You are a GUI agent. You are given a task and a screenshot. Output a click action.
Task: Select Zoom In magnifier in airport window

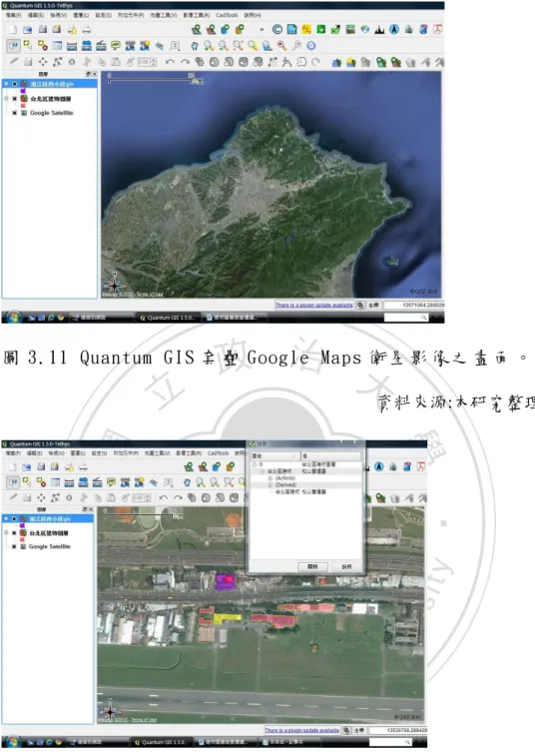click(201, 482)
